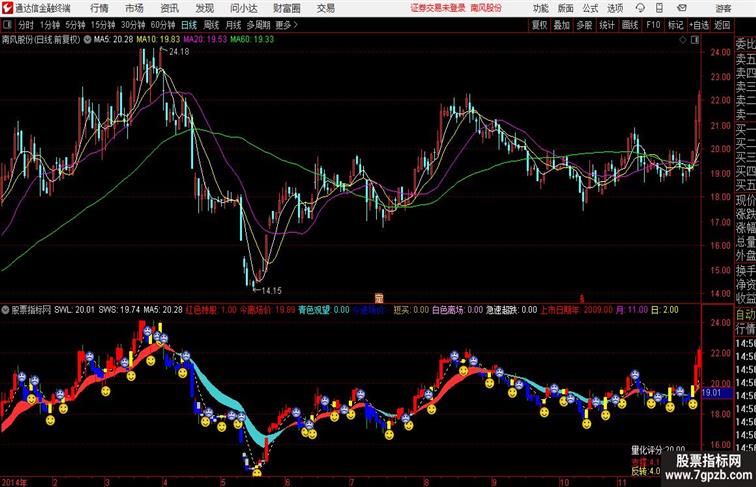Click the MA60: 19.33 indicator label

click(252, 40)
